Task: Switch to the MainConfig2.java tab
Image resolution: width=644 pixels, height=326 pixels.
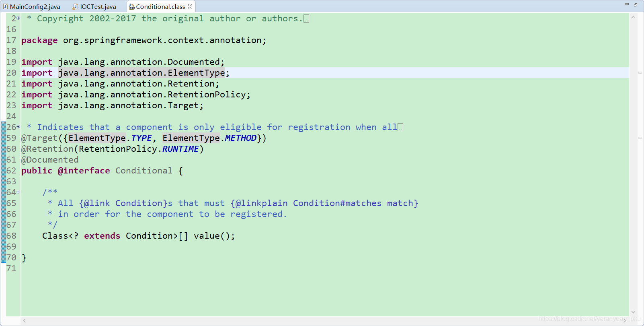Action: [31, 6]
